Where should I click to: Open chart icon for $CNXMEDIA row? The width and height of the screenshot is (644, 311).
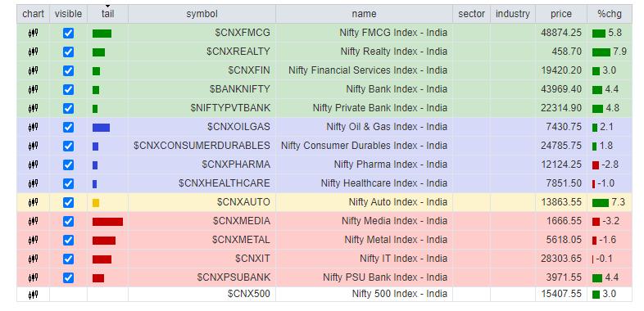[x=34, y=221]
